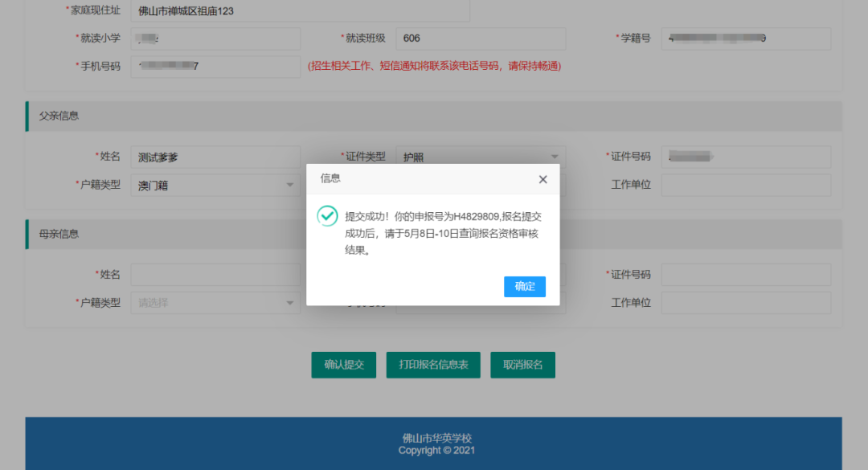Image resolution: width=868 pixels, height=470 pixels.
Task: Click the 确定 button in the dialog
Action: coord(525,286)
